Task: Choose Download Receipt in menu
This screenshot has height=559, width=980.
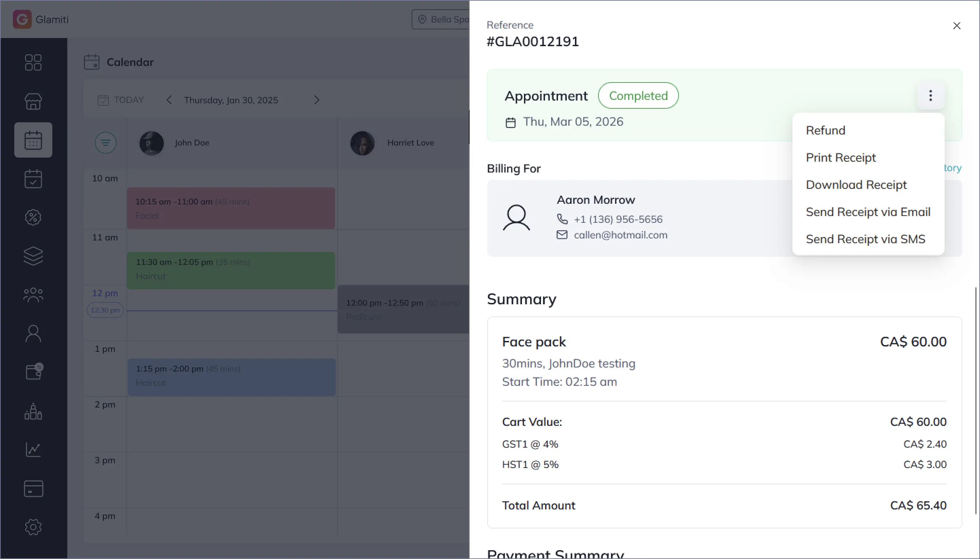Action: click(x=856, y=185)
